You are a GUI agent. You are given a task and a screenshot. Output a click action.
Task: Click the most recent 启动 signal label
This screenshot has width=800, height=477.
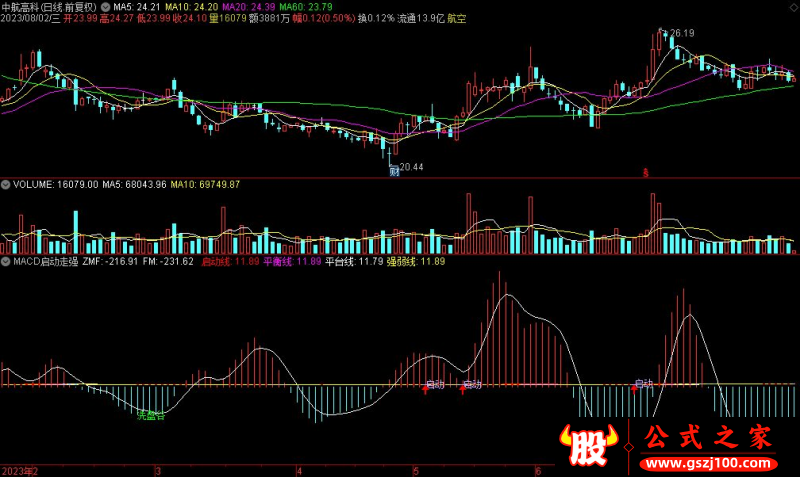[x=644, y=383]
